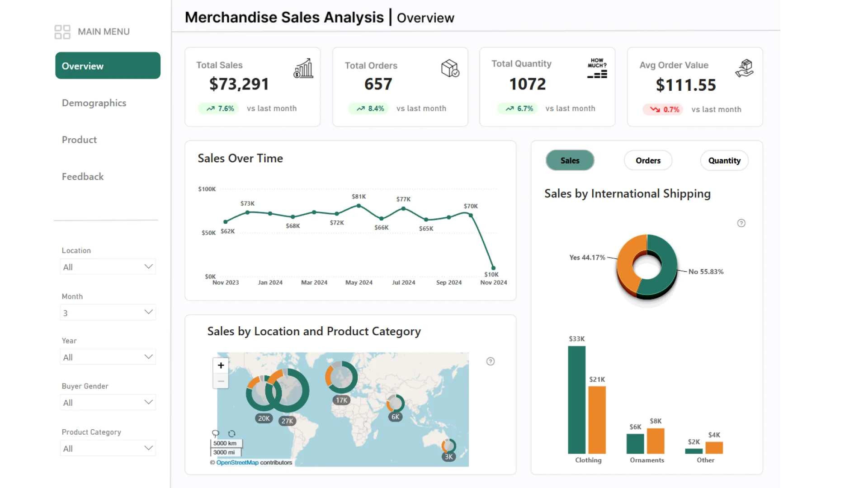Click the orange Ornaments $8K bar
The height and width of the screenshot is (488, 868).
[656, 441]
